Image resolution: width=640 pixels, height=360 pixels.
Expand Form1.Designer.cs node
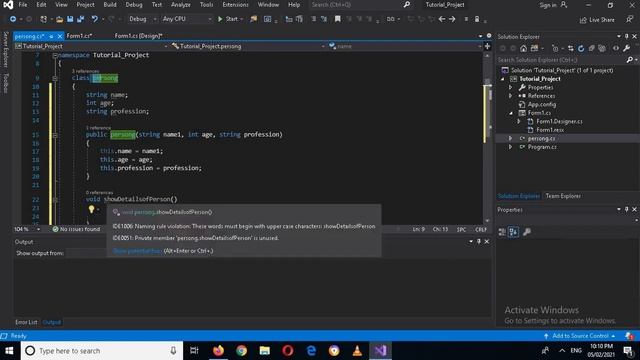pyautogui.click(x=519, y=121)
